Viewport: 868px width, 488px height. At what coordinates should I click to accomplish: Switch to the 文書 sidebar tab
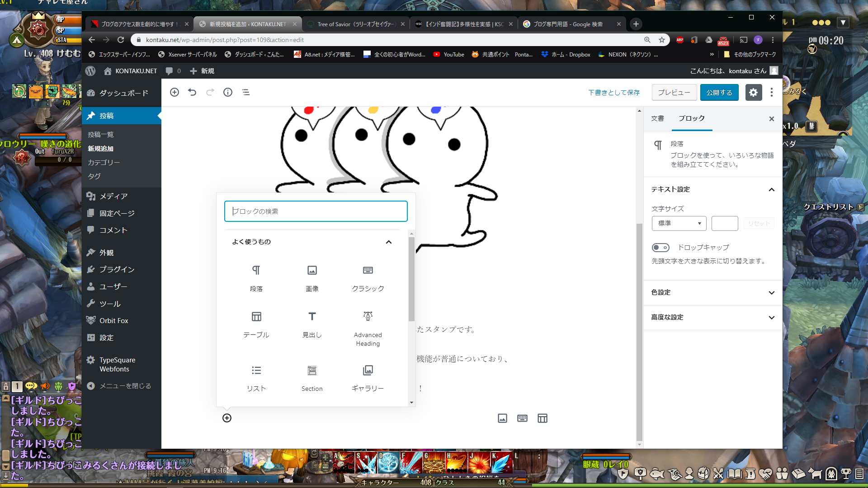(657, 118)
